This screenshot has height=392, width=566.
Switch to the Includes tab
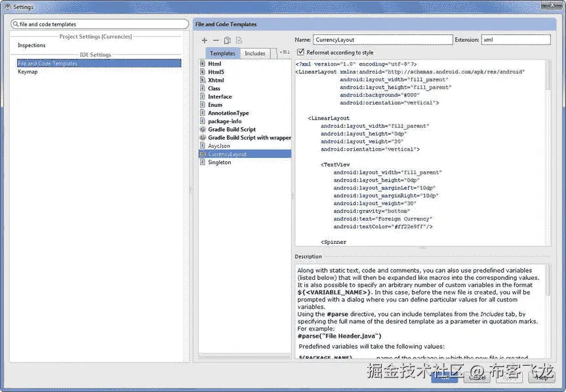pyautogui.click(x=255, y=53)
